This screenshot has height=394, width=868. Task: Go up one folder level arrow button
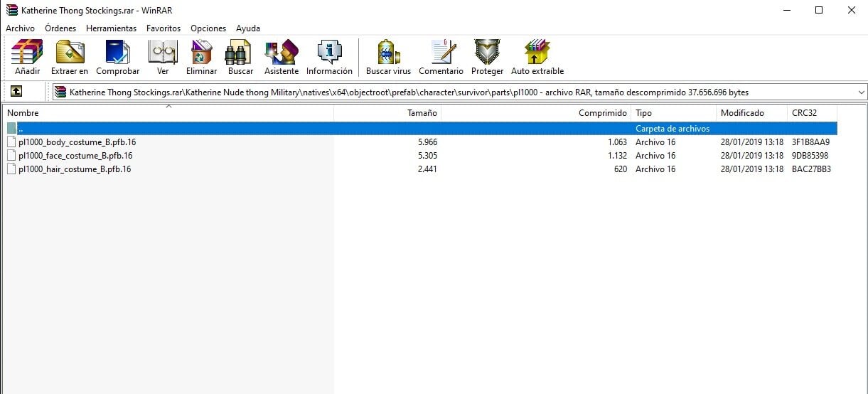point(16,91)
